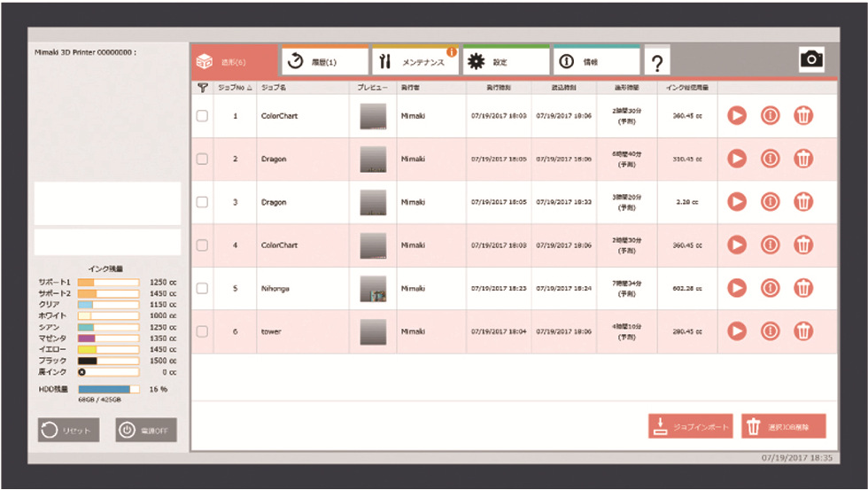Tick the checkbox for ColorChart job 4
Viewport: 868px width, 490px height.
pyautogui.click(x=202, y=245)
